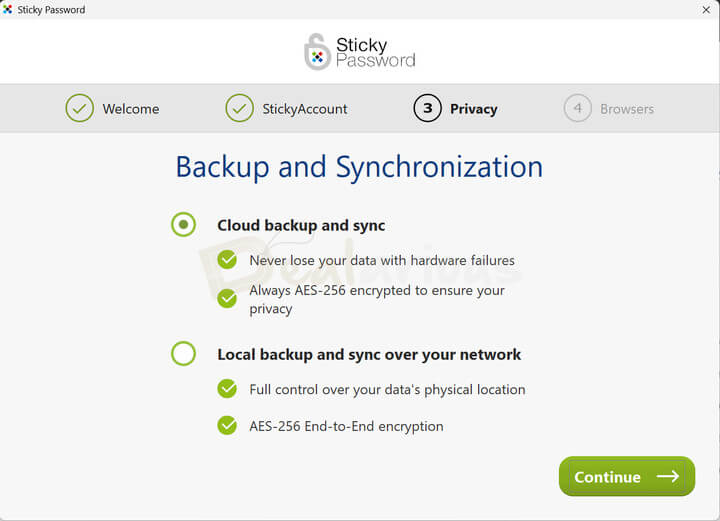The image size is (720, 521).
Task: Click the Sticky Password title bar text
Action: [x=51, y=10]
